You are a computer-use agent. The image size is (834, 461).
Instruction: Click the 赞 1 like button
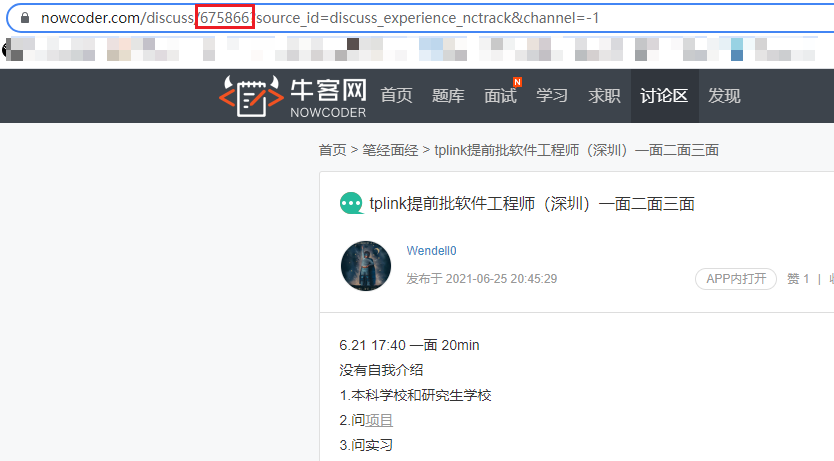point(798,279)
